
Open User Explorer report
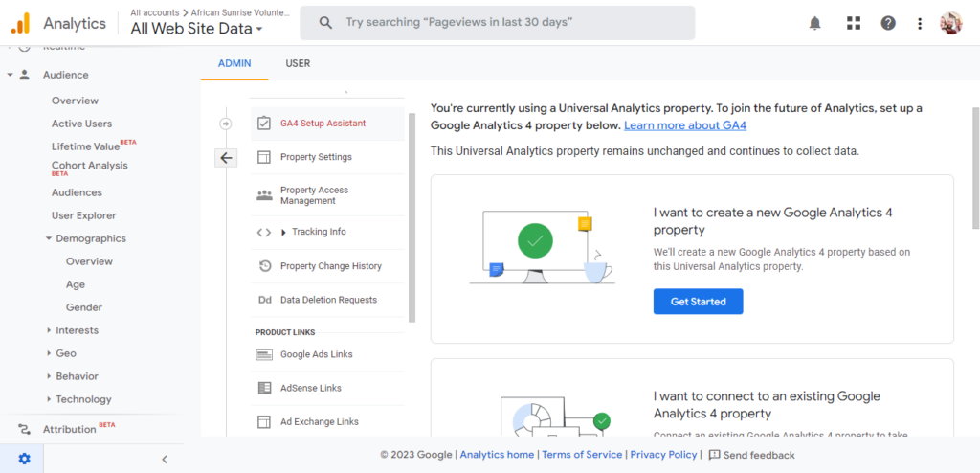click(84, 215)
